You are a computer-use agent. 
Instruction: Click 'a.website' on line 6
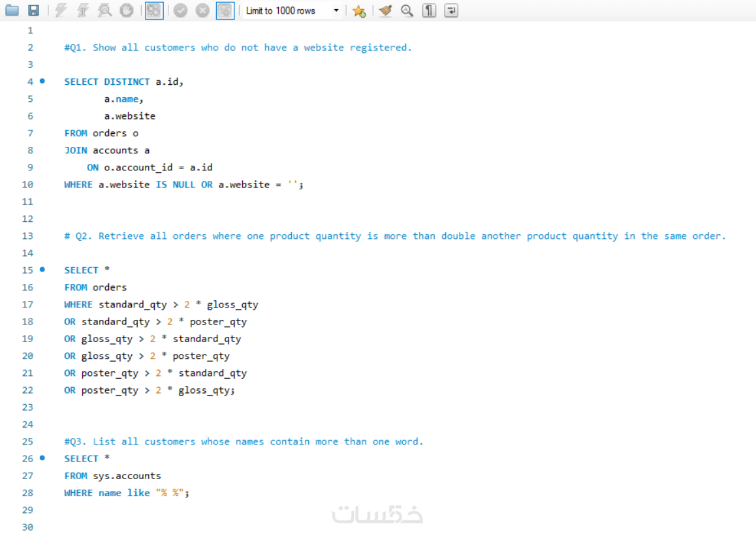pos(130,116)
